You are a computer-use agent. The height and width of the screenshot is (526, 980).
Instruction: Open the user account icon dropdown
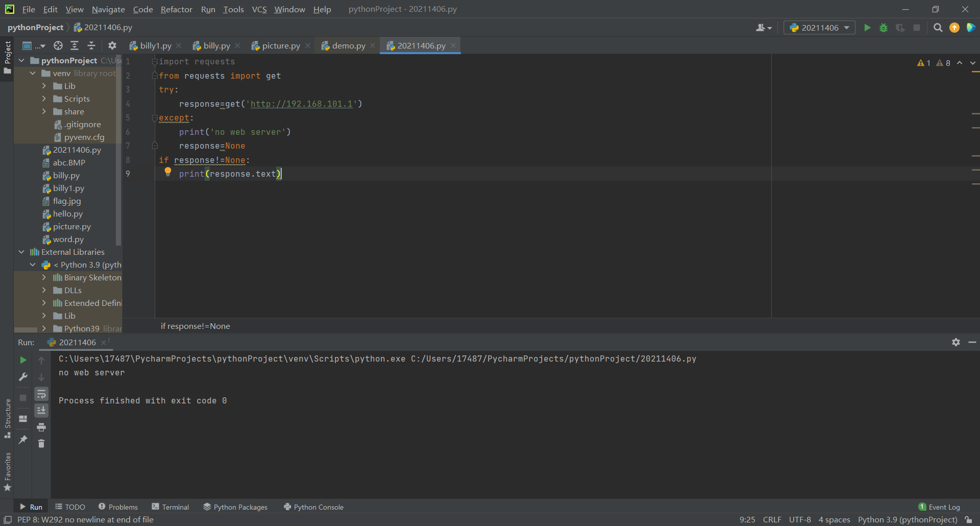[764, 28]
